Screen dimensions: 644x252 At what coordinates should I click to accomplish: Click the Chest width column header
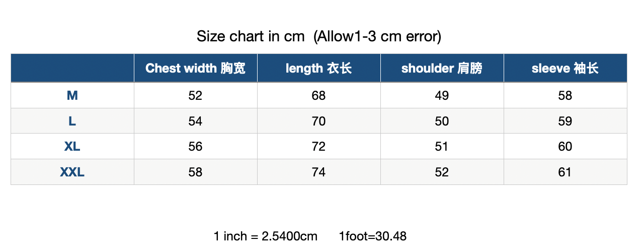[195, 68]
